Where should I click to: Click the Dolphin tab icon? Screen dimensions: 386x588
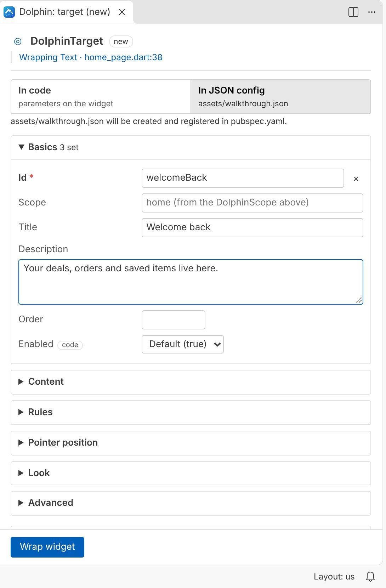coord(9,12)
